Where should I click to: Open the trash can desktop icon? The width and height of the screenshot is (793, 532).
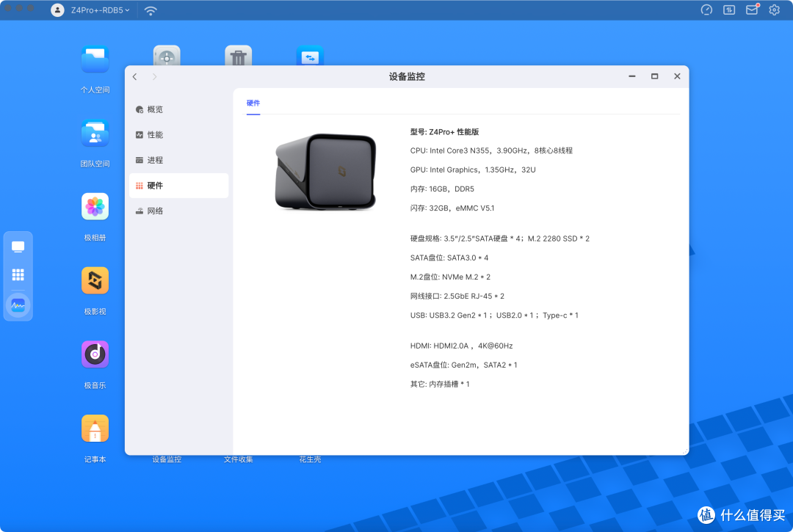(x=238, y=56)
